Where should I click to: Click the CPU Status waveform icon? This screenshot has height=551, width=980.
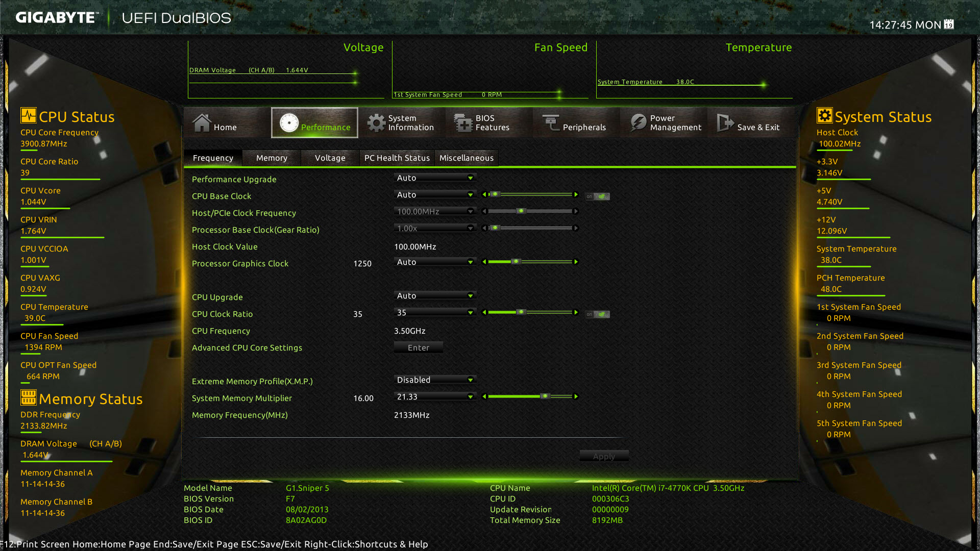(x=28, y=115)
